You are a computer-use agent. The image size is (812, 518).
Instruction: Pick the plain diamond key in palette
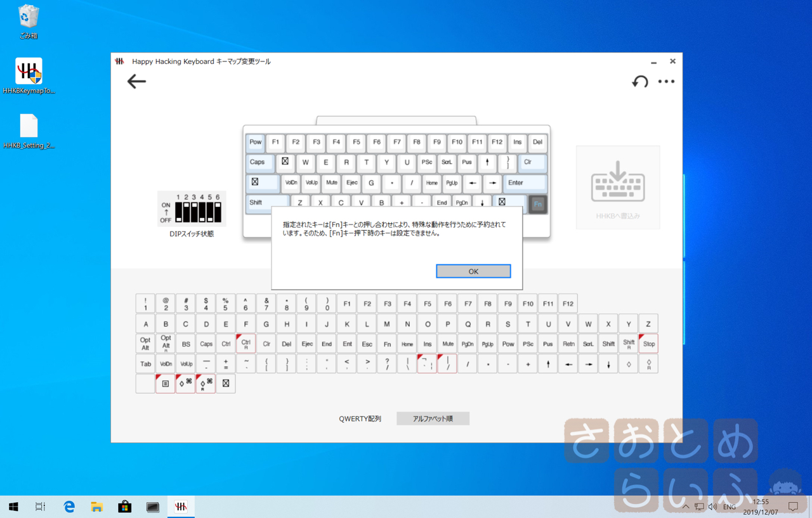pos(629,364)
